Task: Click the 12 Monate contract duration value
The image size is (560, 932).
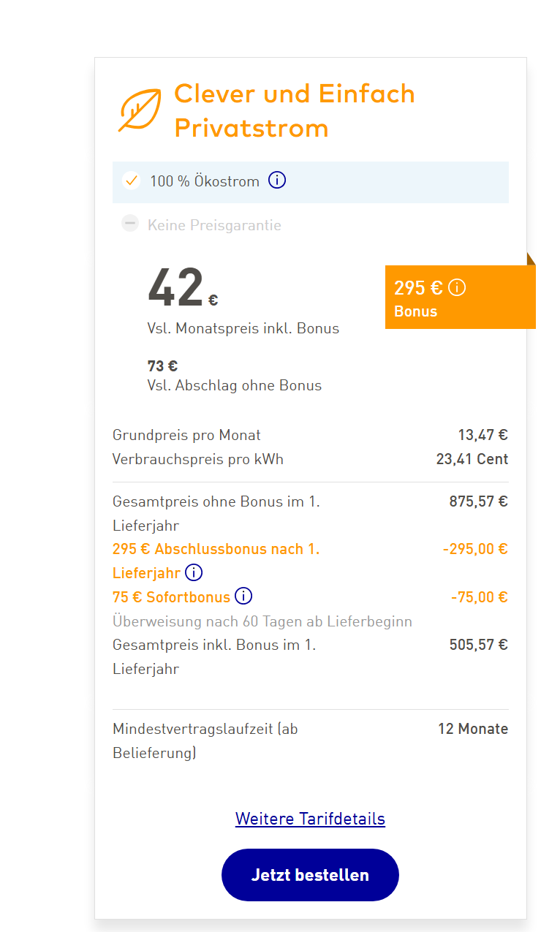Action: pyautogui.click(x=473, y=729)
